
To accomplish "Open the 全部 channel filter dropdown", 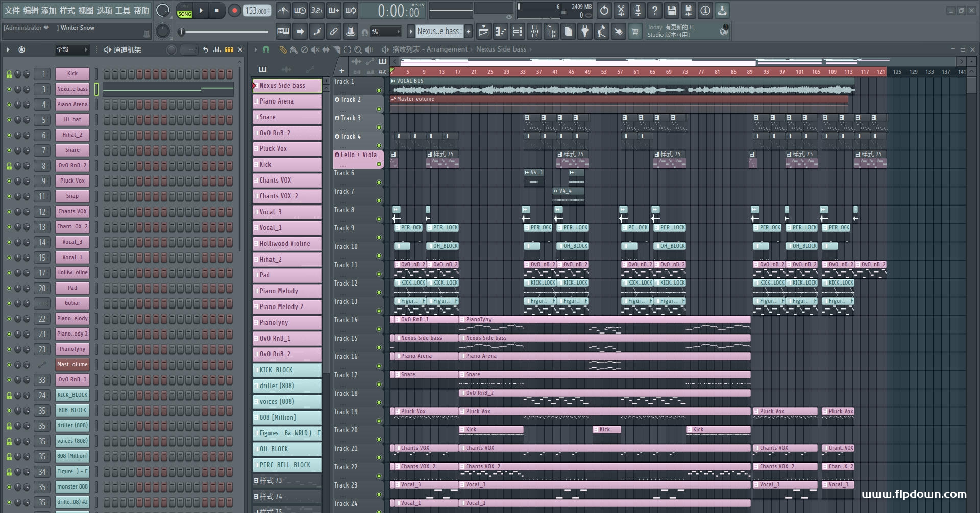I will [71, 49].
